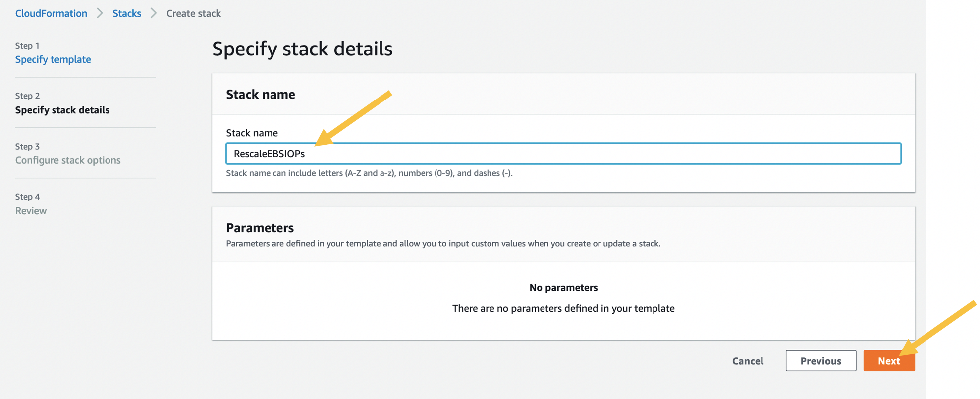980x399 pixels.
Task: Select the Configure stack options step
Action: [68, 160]
